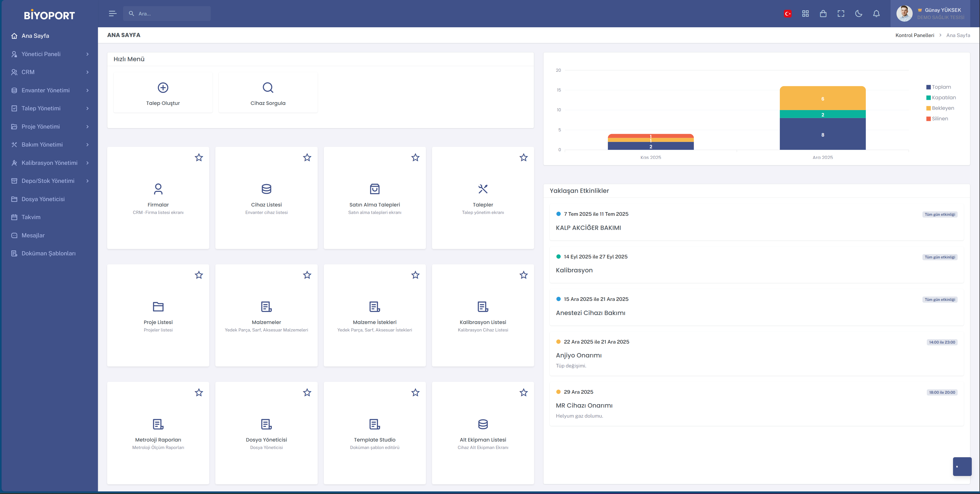Open the apps grid icon in header
The height and width of the screenshot is (494, 980).
805,14
